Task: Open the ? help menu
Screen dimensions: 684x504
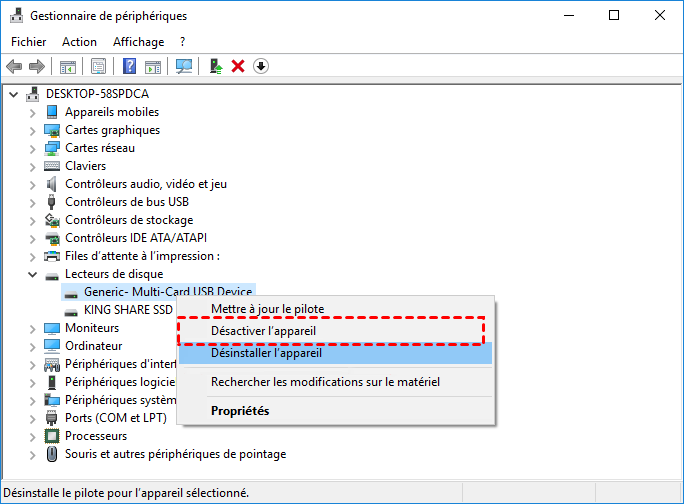Action: pyautogui.click(x=182, y=42)
